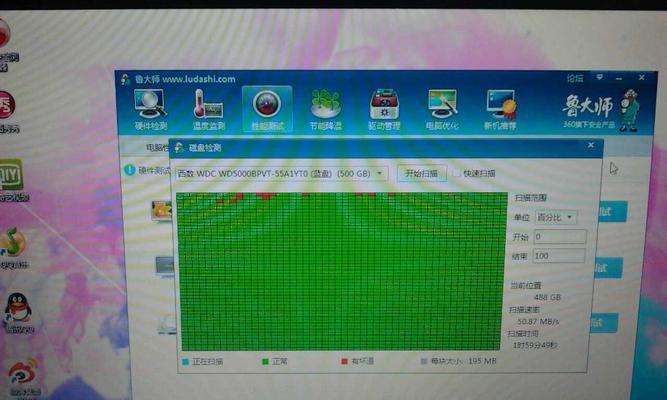Open the green music note desktop icon

click(13, 243)
